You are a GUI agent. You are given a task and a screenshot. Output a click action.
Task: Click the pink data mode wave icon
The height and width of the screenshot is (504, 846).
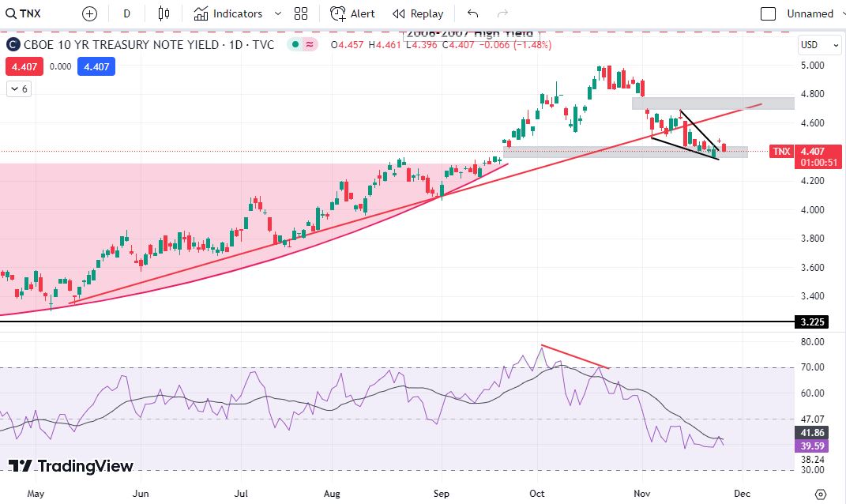click(310, 45)
